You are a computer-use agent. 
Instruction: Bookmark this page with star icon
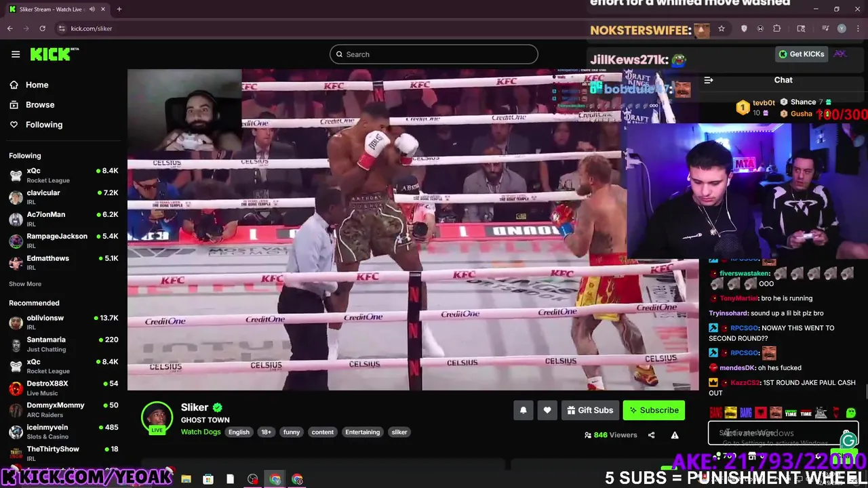722,28
